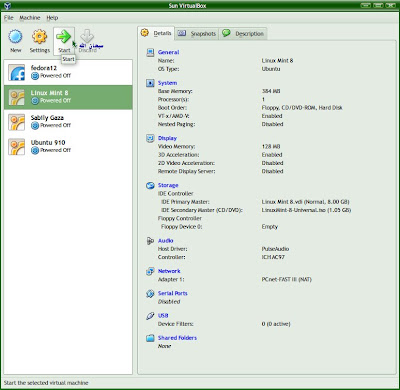The height and width of the screenshot is (390, 400).
Task: Click the Storage section disk icon
Action: click(x=150, y=185)
